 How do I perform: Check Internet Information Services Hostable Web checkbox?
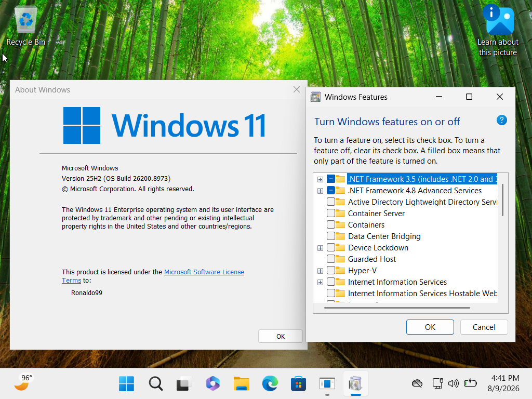coord(331,293)
